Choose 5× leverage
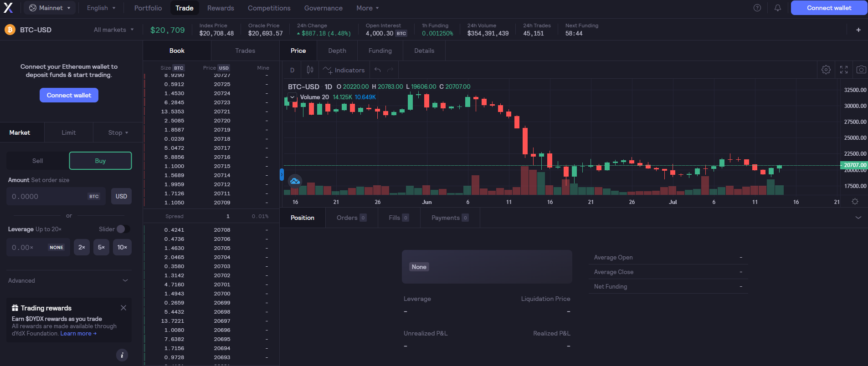Screen dimensions: 868x366 coord(101,247)
